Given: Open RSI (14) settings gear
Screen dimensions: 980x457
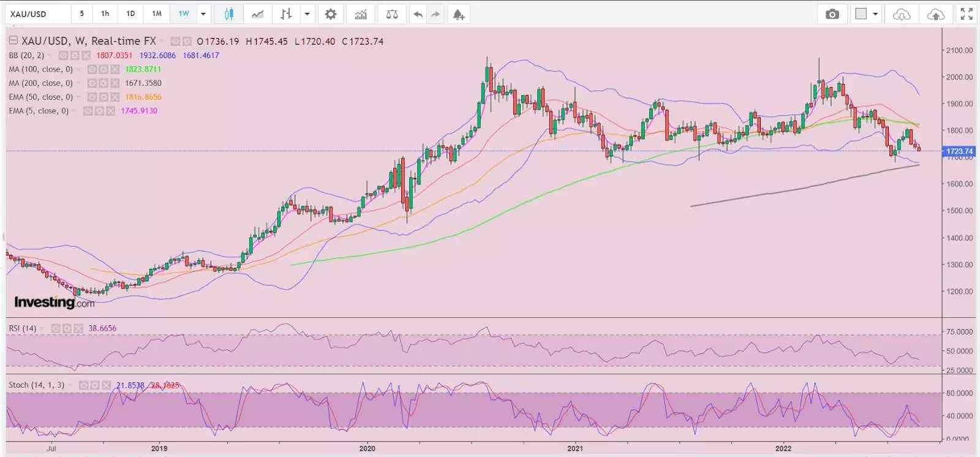Looking at the screenshot, I should (x=67, y=328).
